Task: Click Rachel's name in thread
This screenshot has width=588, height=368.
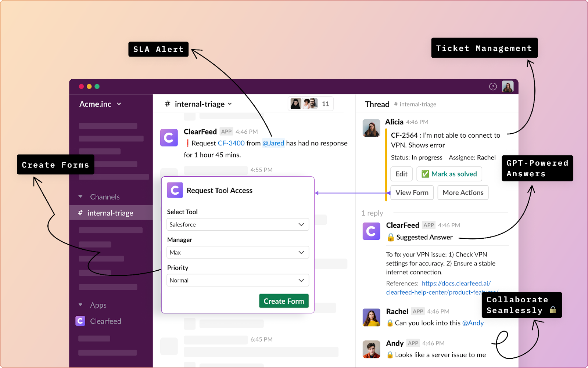Action: [x=397, y=311]
